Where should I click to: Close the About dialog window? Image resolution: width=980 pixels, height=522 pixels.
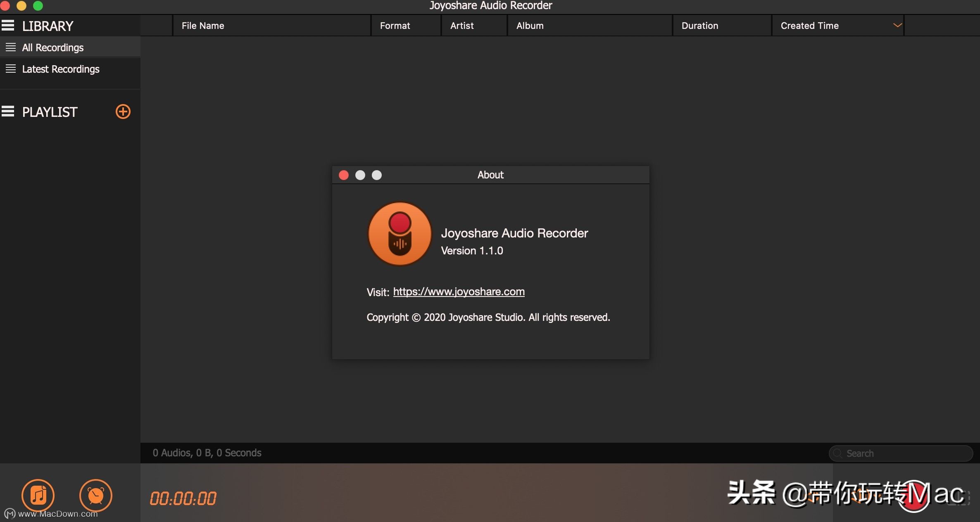(343, 174)
